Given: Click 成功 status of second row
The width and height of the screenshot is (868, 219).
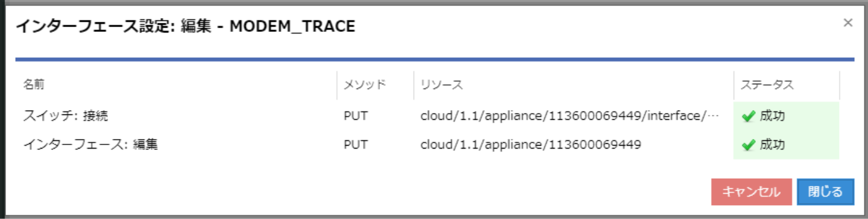Looking at the screenshot, I should 773,144.
